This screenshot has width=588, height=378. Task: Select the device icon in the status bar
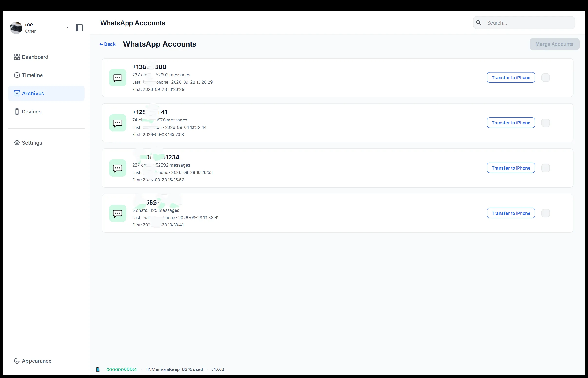coord(98,369)
